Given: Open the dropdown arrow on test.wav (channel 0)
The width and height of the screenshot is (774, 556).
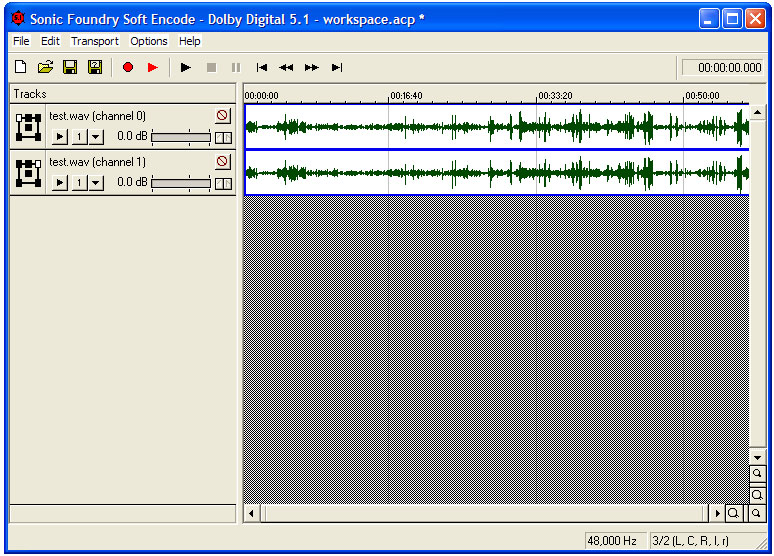Looking at the screenshot, I should pyautogui.click(x=96, y=137).
